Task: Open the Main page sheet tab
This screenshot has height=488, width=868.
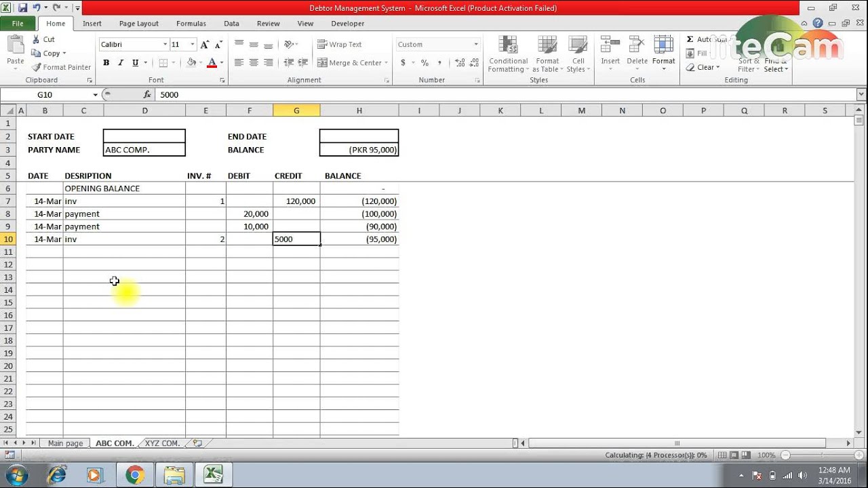Action: pyautogui.click(x=65, y=443)
